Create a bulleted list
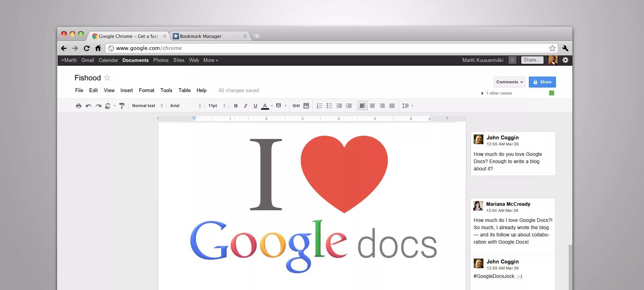 (x=329, y=106)
